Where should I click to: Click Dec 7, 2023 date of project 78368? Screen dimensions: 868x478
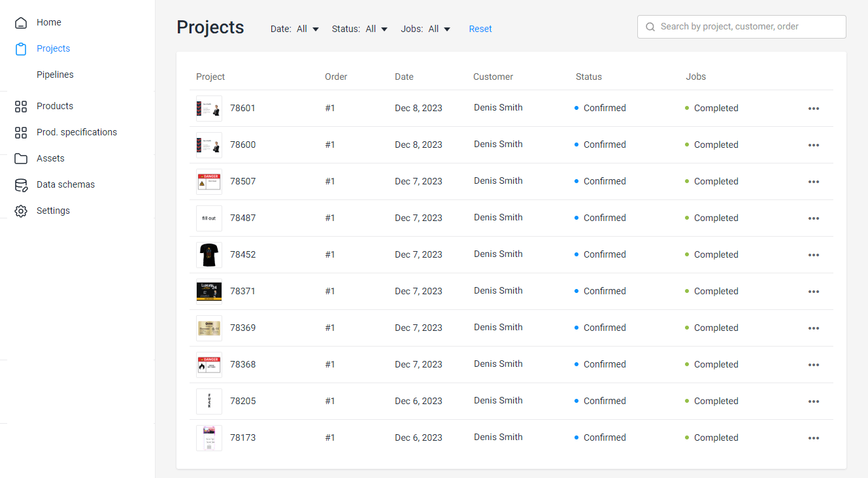pyautogui.click(x=418, y=364)
